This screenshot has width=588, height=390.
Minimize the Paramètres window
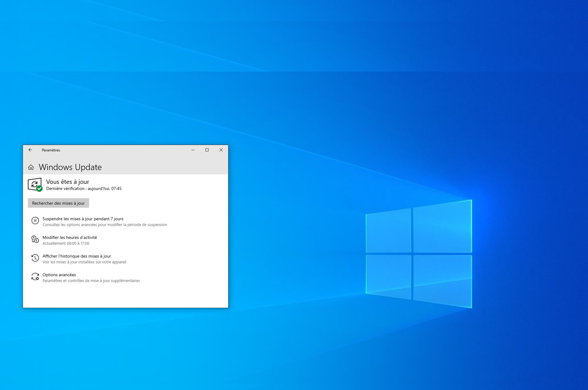point(193,150)
